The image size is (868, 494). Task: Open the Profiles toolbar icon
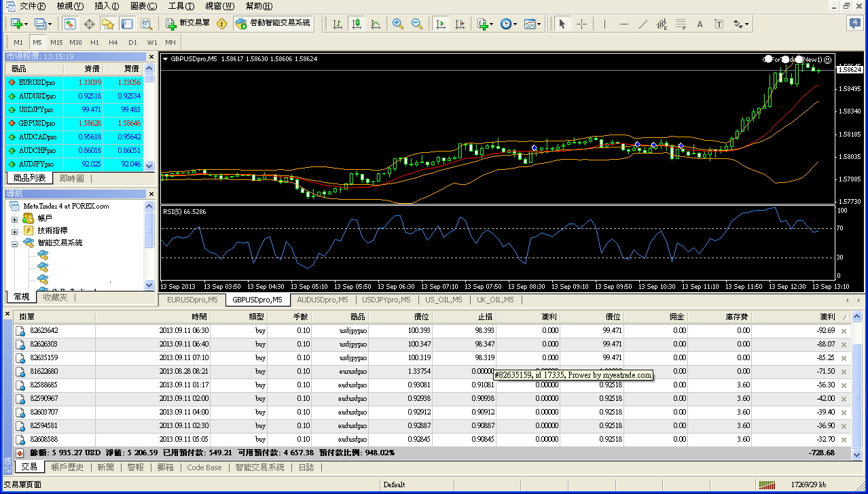click(42, 24)
